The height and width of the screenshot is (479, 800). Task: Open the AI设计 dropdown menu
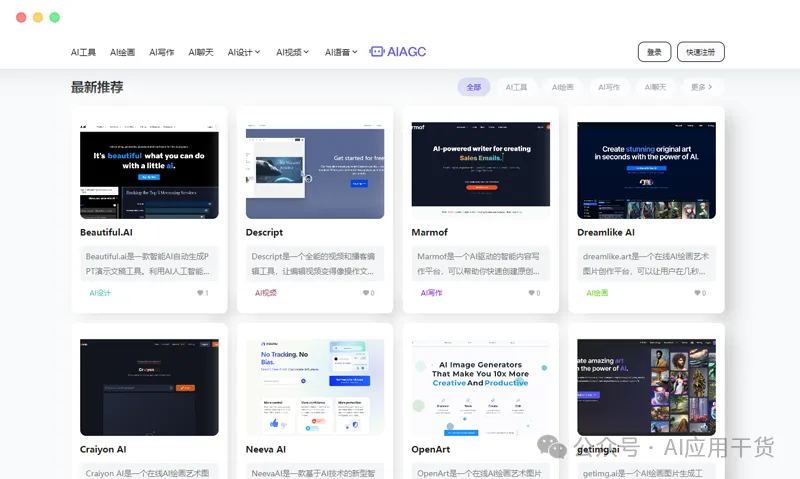[x=244, y=52]
